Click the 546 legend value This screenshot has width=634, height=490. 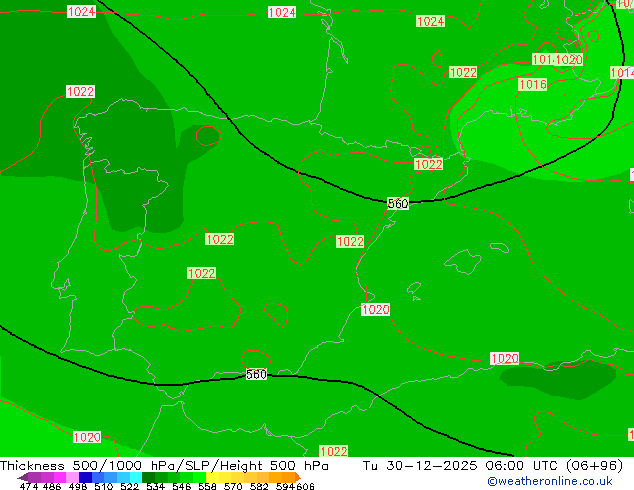point(181,486)
